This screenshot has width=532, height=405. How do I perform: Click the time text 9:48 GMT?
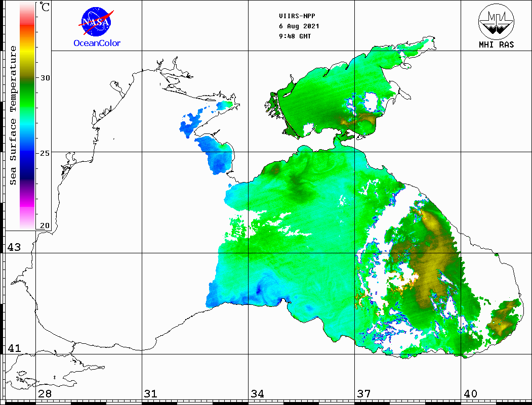click(295, 36)
